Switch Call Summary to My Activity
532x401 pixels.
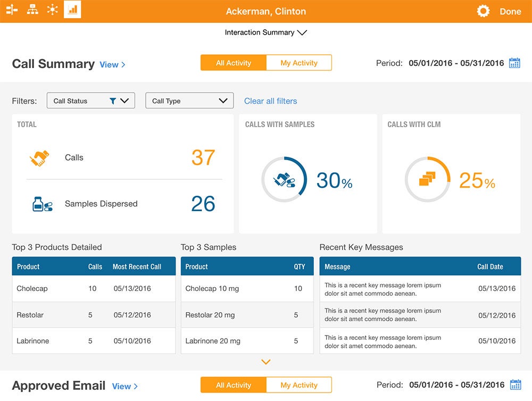pos(298,63)
